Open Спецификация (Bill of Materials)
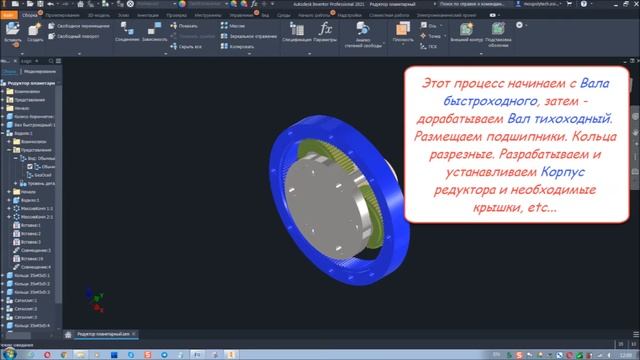Viewport: 640px width, 360px height. [x=297, y=31]
